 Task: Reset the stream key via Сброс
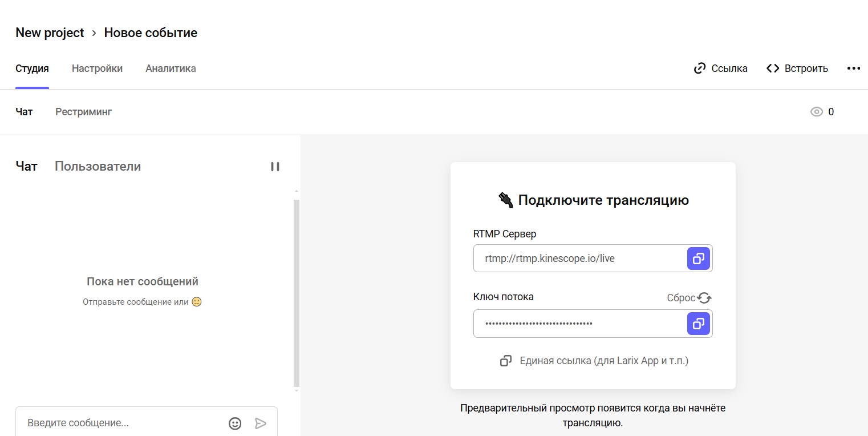(689, 298)
